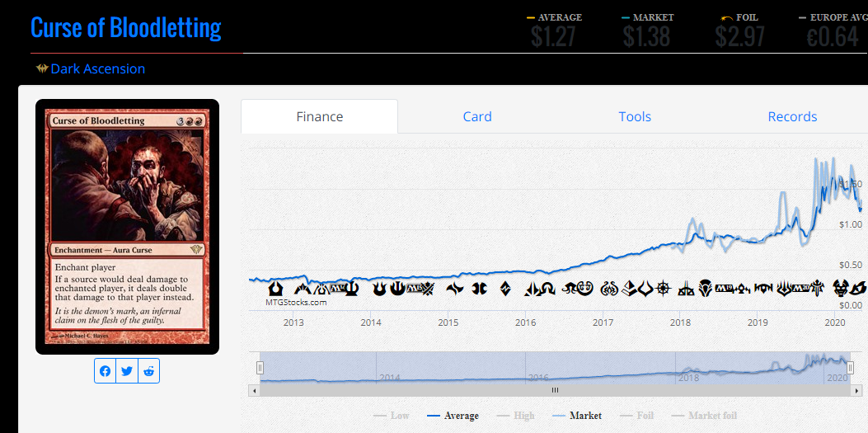The height and width of the screenshot is (433, 868).
Task: Click the 2016 label on the chart axis
Action: pyautogui.click(x=525, y=322)
